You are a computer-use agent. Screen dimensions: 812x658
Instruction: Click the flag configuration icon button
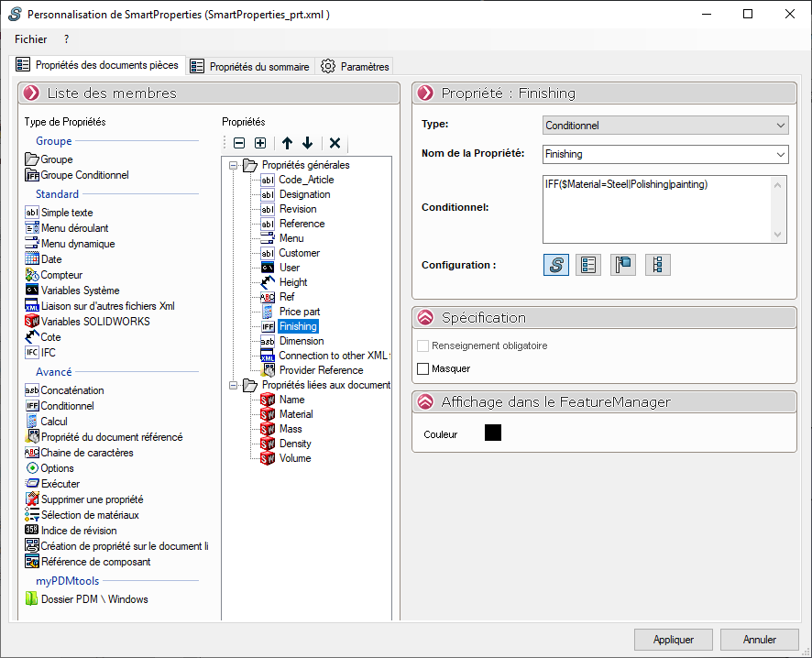[623, 265]
